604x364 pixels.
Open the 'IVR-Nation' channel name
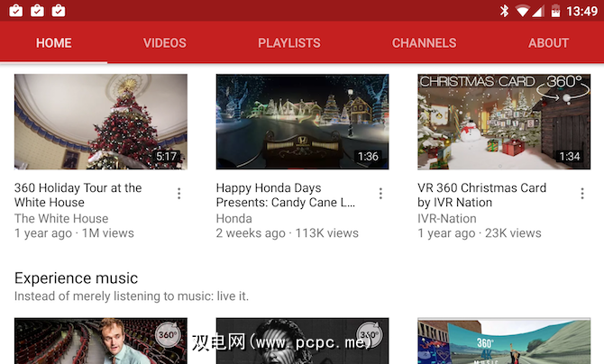[447, 218]
